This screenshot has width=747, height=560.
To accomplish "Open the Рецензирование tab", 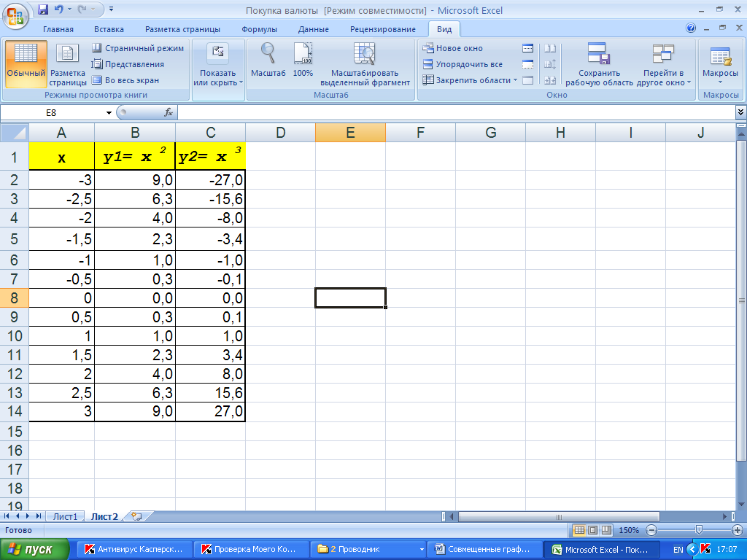I will tap(382, 29).
